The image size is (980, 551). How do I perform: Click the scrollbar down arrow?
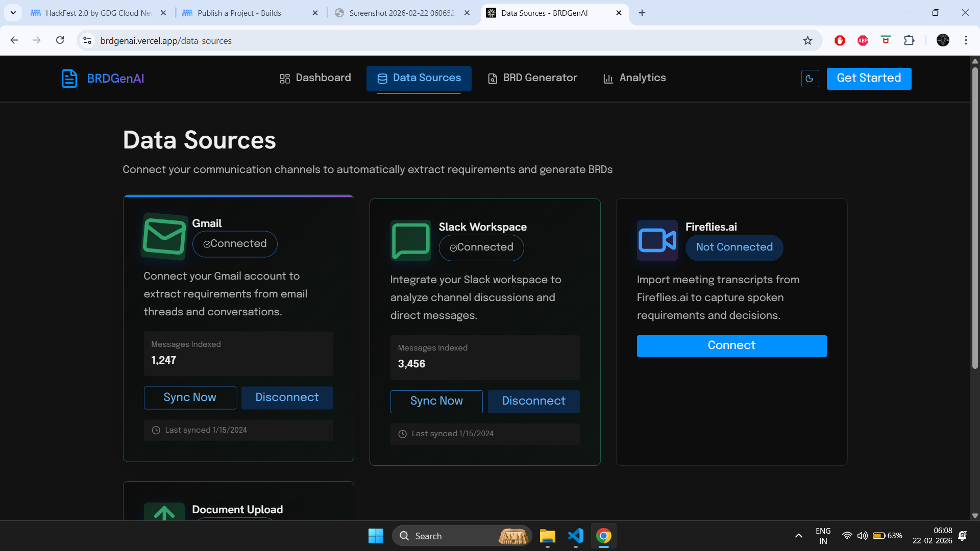tap(975, 516)
